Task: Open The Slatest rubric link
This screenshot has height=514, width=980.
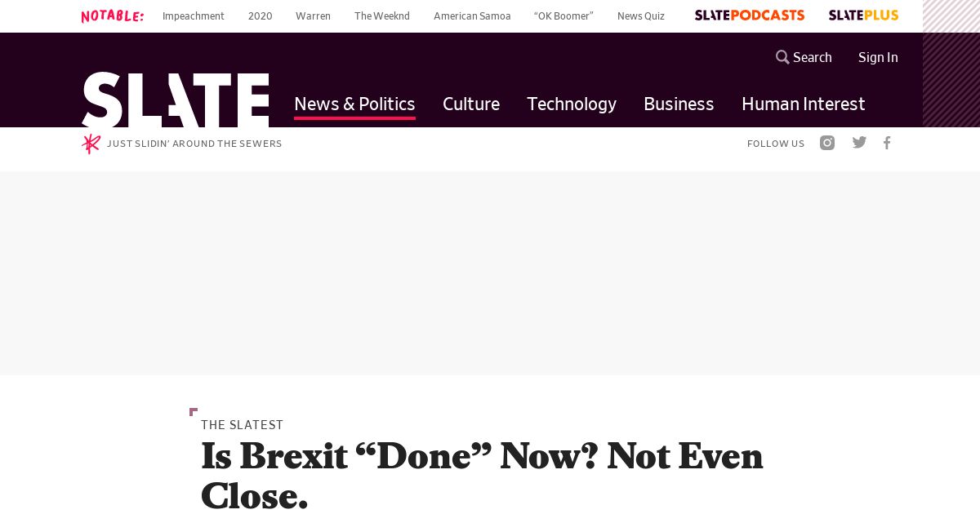Action: click(x=243, y=425)
